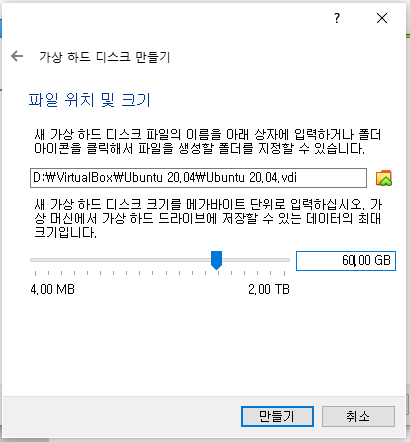Screen dimensions: 410x442
Task: Open the folder browse icon
Action: coord(384,178)
